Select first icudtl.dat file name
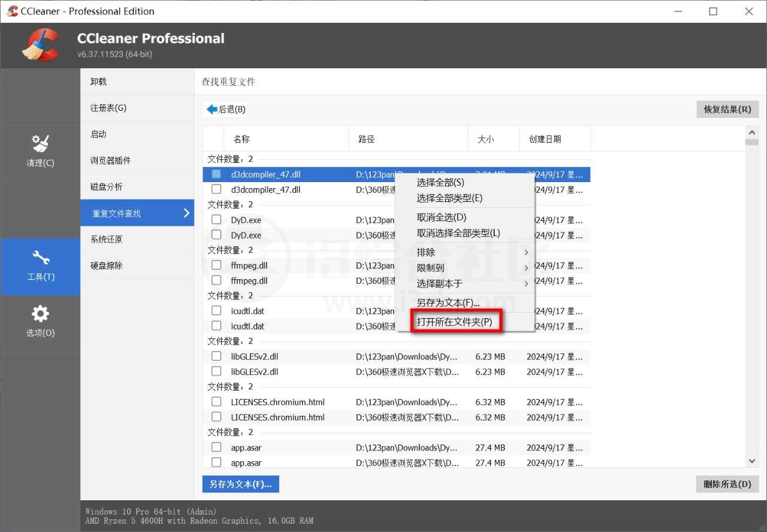This screenshot has height=532, width=767. pyautogui.click(x=247, y=311)
